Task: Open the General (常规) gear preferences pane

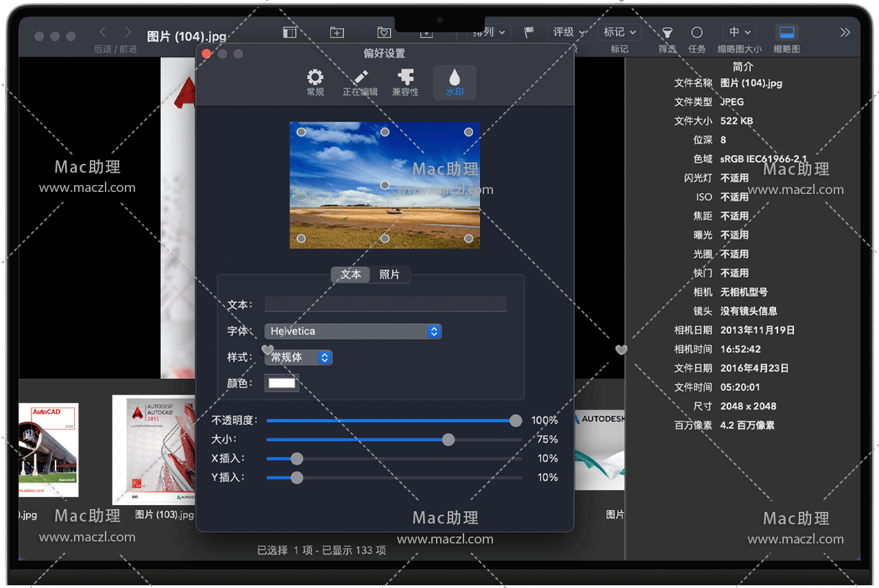Action: 315,82
